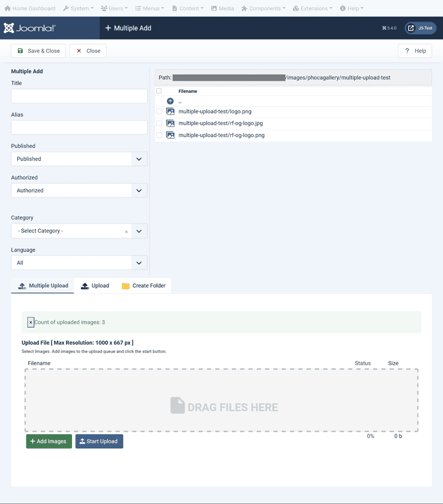Click into the Title input field
Image resolution: width=443 pixels, height=504 pixels.
point(79,96)
